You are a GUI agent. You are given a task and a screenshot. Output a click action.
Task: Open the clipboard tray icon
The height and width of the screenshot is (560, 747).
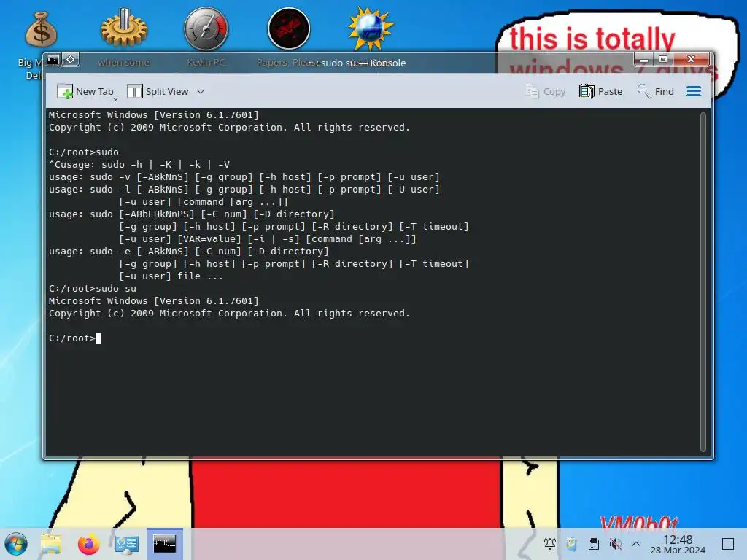coord(594,544)
